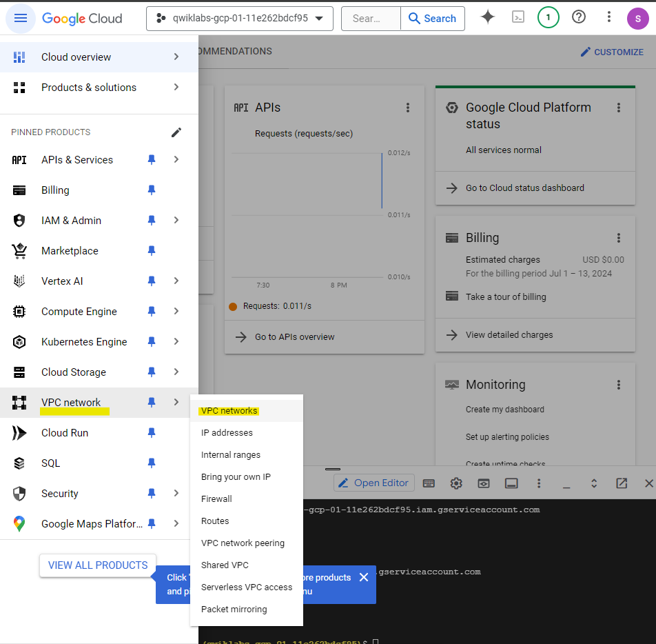Click the Cloud Run product icon
656x644 pixels.
coord(19,433)
